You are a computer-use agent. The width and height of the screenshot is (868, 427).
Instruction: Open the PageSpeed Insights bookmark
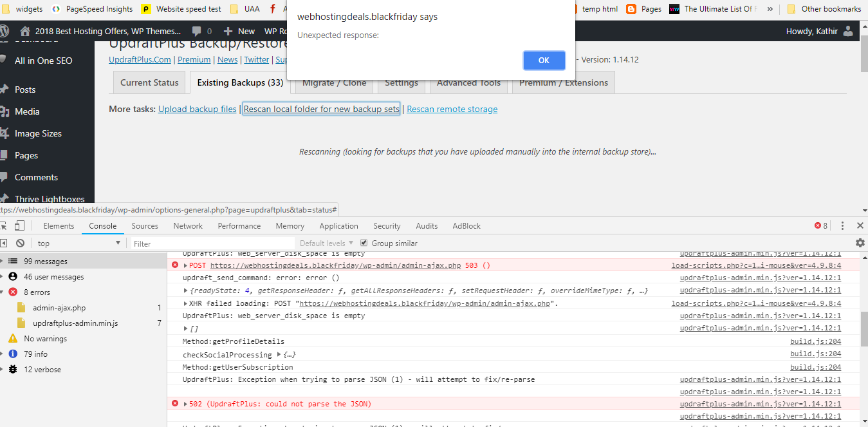(x=93, y=9)
